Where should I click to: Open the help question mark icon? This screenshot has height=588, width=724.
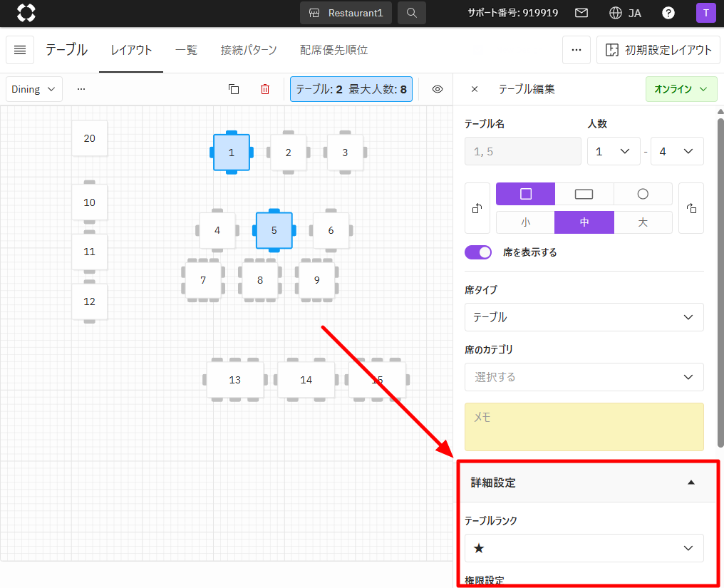point(668,13)
